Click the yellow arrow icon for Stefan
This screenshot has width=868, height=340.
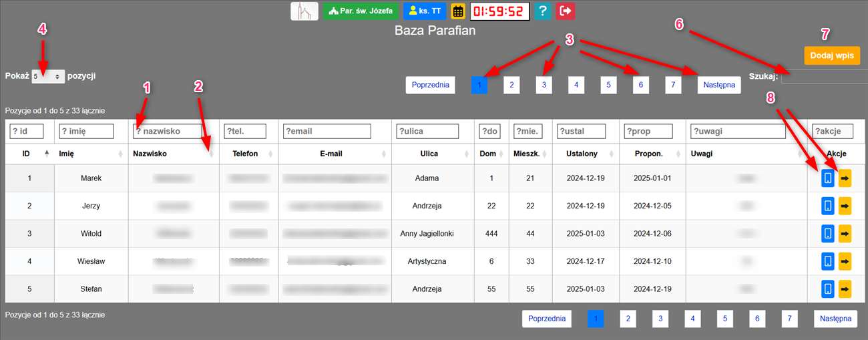tap(845, 289)
